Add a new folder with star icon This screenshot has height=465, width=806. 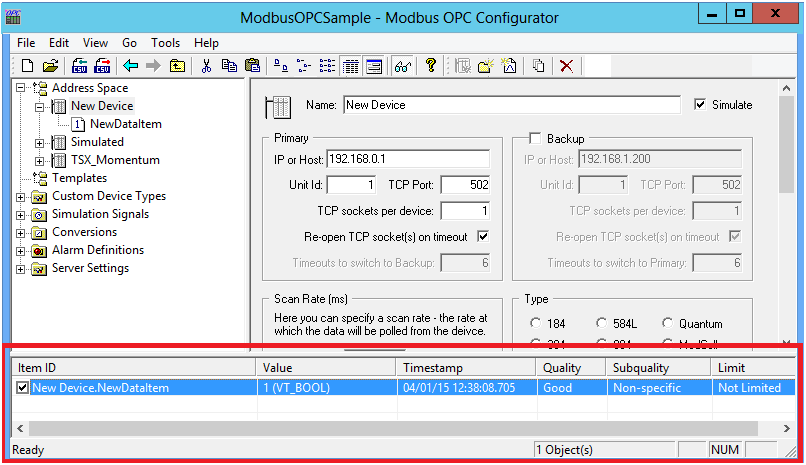tap(485, 66)
